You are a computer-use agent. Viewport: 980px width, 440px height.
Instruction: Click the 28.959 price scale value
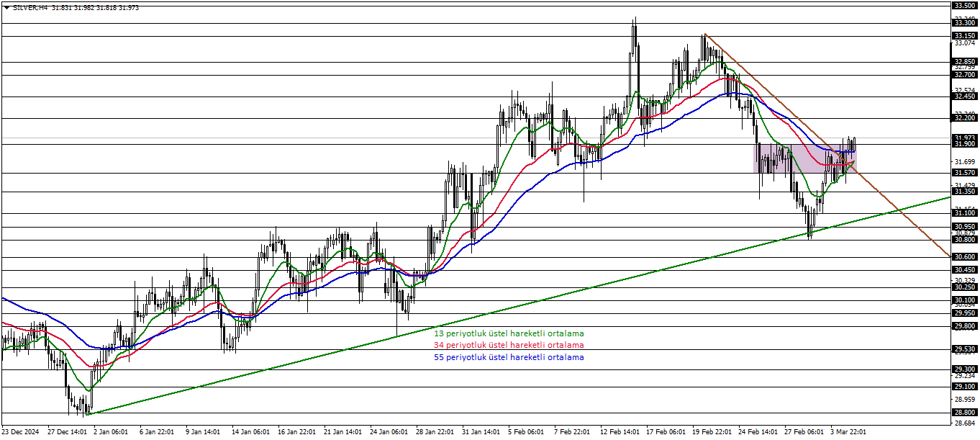click(964, 399)
